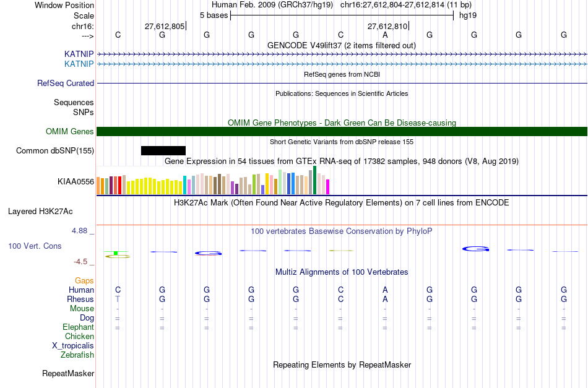
Task: Click the Zebrafish species label
Action: click(77, 355)
